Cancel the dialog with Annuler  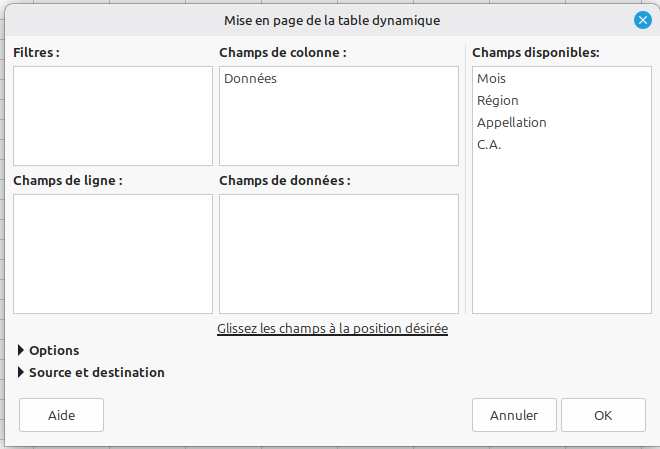514,415
